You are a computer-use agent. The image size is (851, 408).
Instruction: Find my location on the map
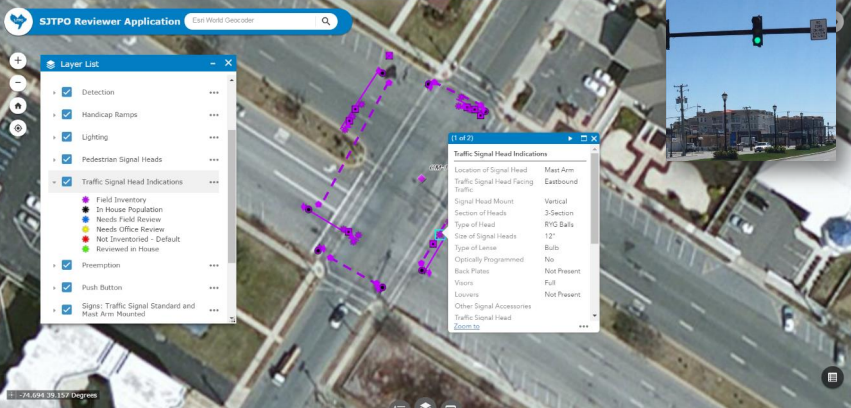[18, 129]
